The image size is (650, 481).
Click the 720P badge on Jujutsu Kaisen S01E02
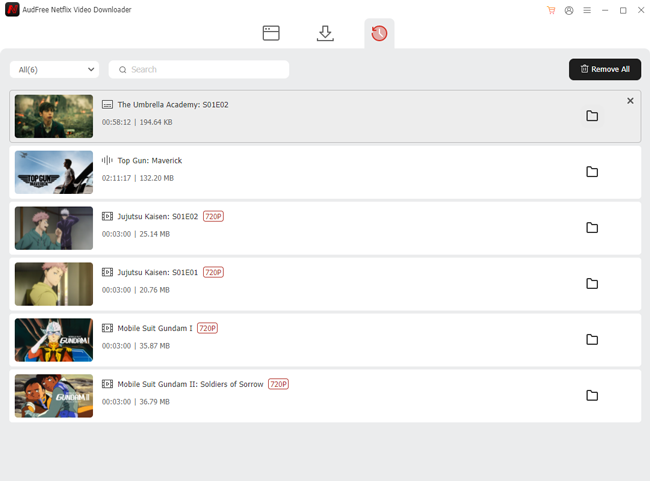tap(213, 216)
